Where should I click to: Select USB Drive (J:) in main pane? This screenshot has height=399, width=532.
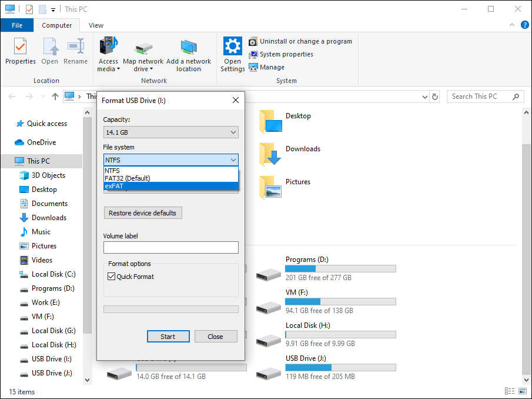326,367
